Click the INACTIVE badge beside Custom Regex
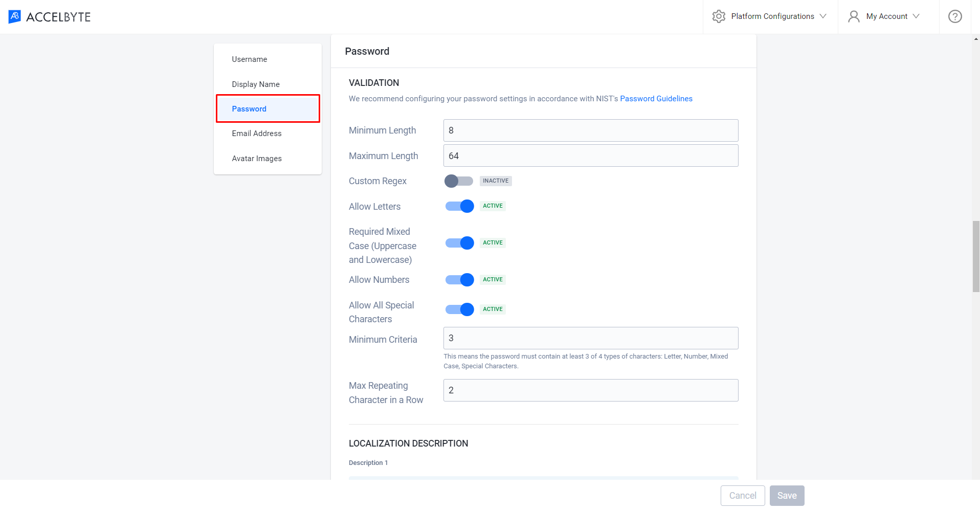Screen dimensions: 980x511 496,181
